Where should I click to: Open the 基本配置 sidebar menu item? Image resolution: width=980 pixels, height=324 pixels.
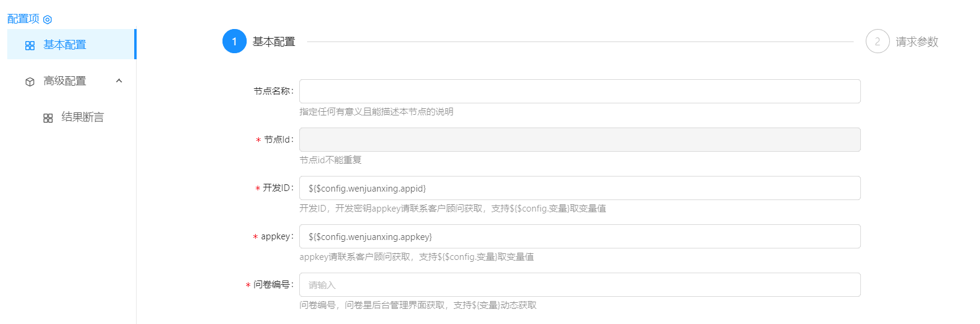coord(65,45)
